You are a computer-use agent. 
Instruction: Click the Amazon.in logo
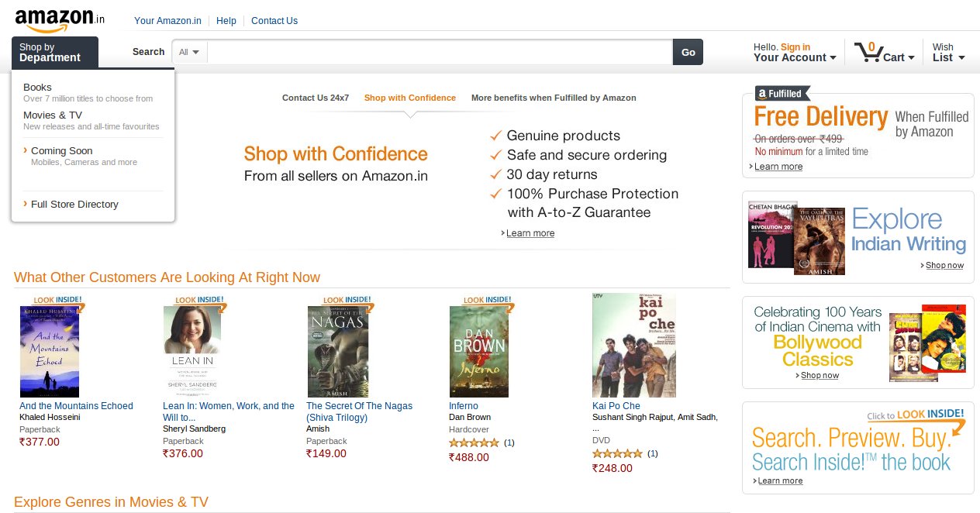click(x=59, y=19)
